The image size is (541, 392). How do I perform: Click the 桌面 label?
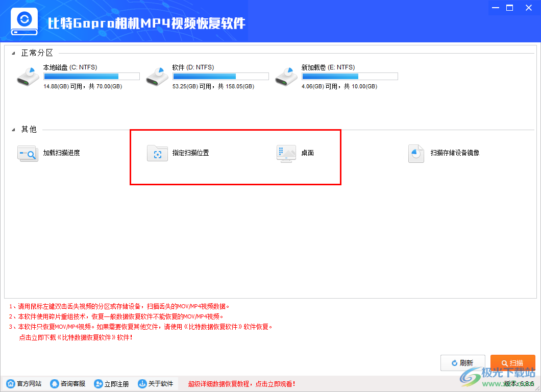(x=307, y=153)
